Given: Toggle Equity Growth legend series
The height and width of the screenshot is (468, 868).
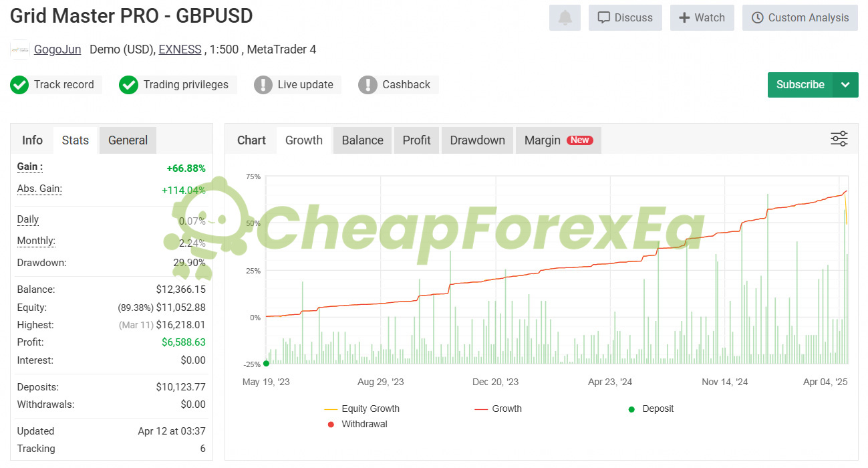Looking at the screenshot, I should (361, 408).
